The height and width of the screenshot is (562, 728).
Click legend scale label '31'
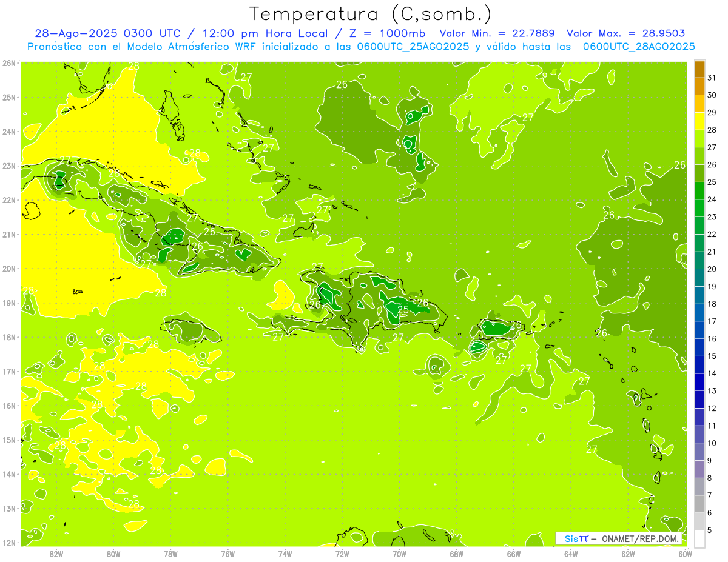tap(712, 78)
